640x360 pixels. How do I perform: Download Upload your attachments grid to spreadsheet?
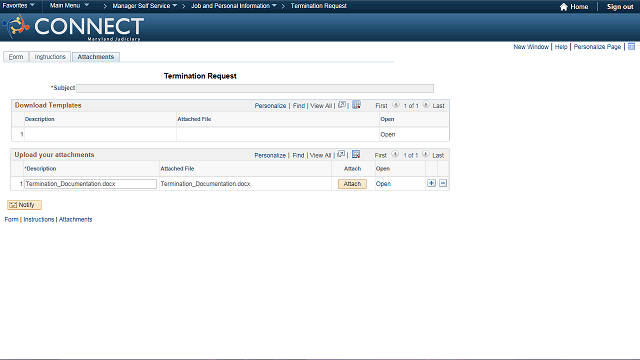(x=356, y=154)
